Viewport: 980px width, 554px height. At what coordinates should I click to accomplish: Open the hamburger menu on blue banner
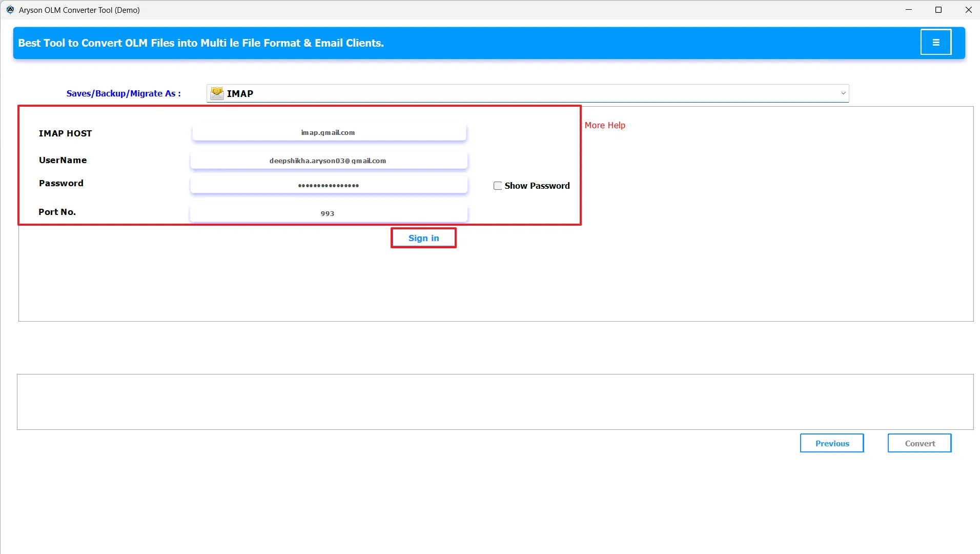pyautogui.click(x=935, y=42)
